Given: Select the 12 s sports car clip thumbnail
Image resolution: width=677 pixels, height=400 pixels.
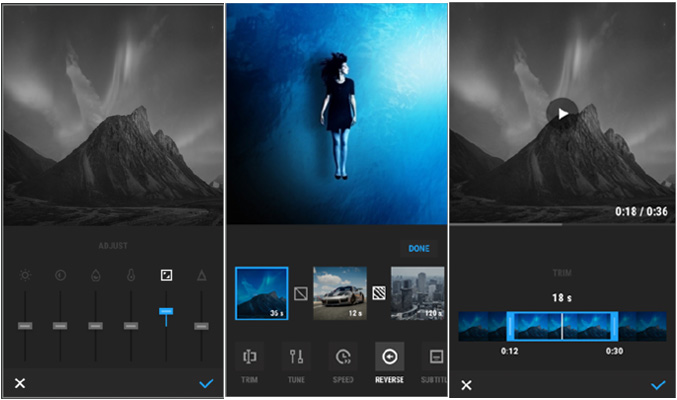Looking at the screenshot, I should 340,294.
